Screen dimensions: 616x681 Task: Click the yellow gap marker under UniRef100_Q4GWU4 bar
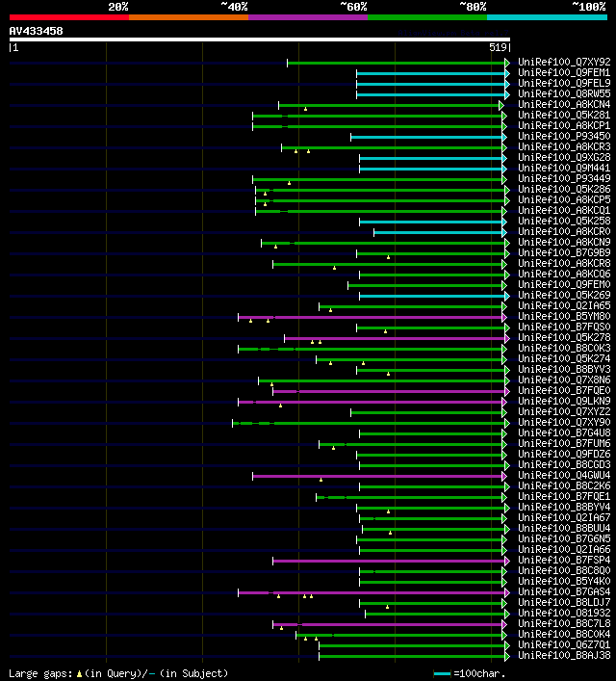click(321, 480)
